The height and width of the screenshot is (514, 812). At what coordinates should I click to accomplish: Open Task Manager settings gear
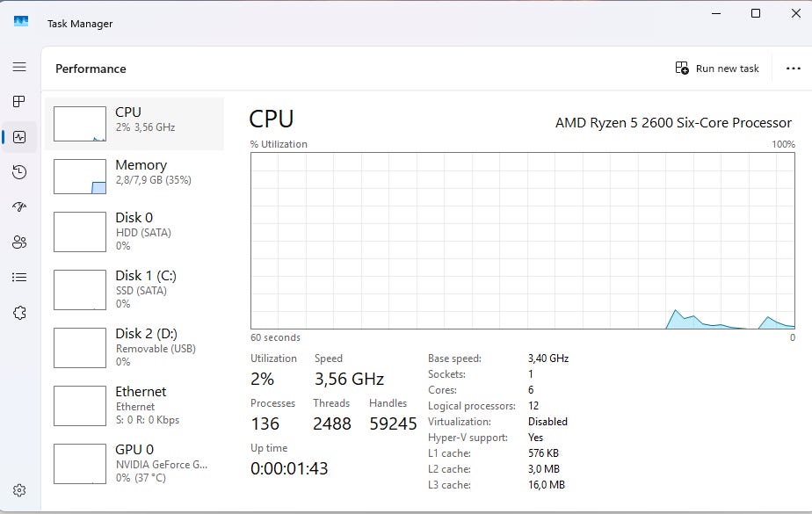click(x=19, y=490)
